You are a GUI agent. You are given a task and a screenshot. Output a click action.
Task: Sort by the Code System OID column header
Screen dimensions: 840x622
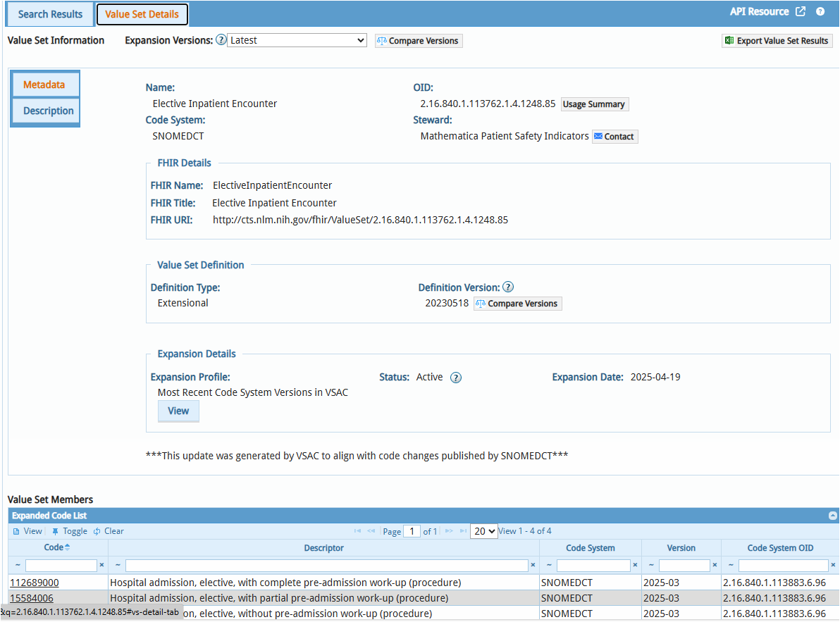click(x=780, y=547)
